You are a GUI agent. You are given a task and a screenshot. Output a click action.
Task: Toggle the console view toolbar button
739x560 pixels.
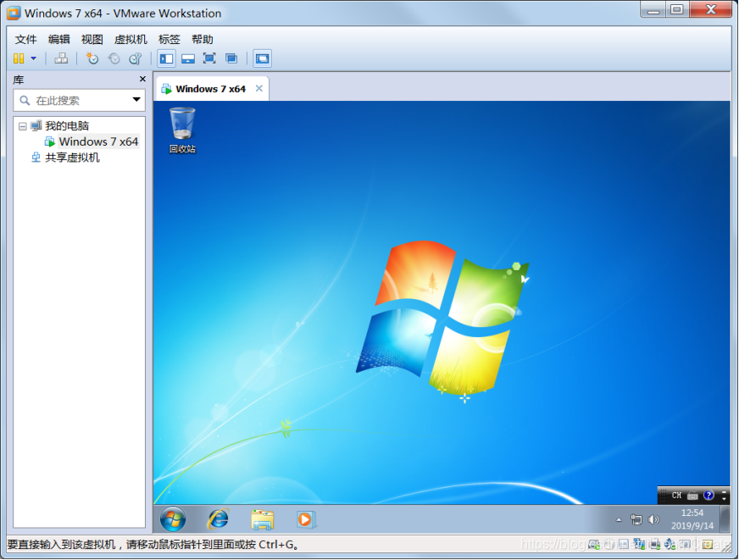(262, 58)
